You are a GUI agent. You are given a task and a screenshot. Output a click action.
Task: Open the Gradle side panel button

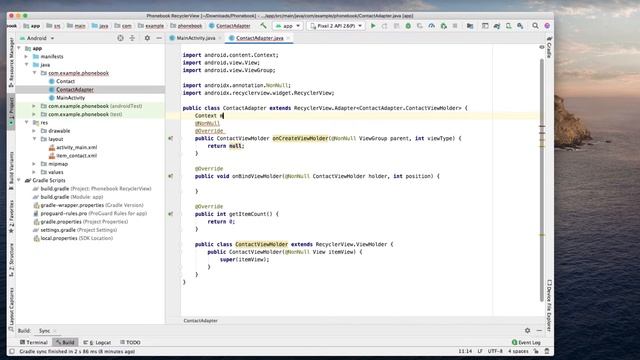coord(549,47)
